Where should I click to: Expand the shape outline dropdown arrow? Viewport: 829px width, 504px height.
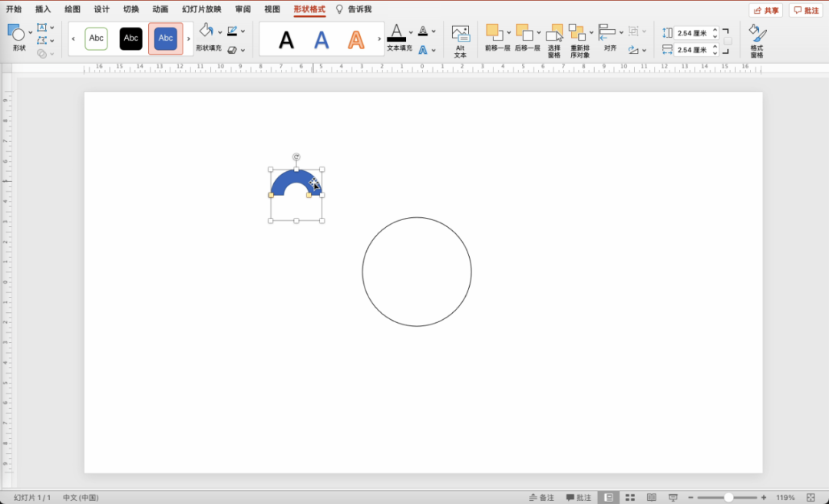[x=243, y=31]
